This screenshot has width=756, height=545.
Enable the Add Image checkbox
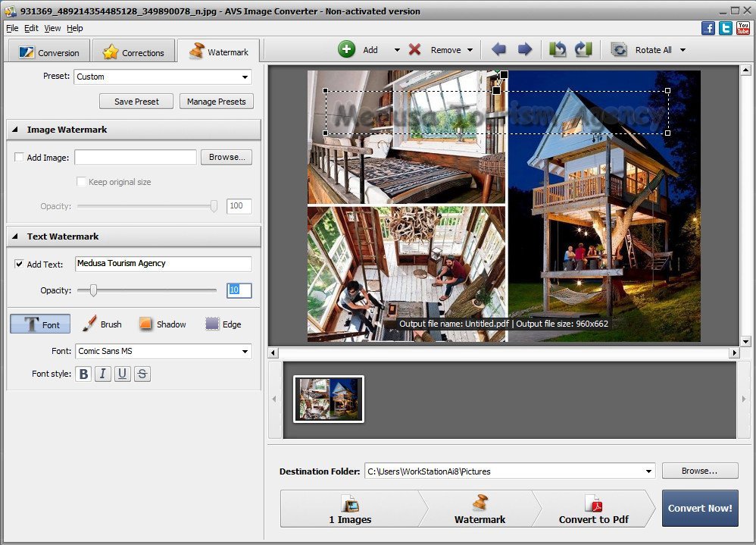(x=19, y=157)
